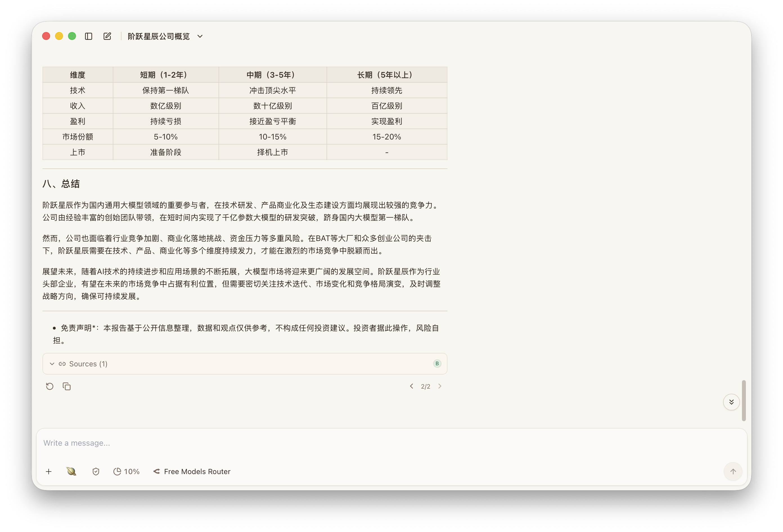Click the 10% usage pie indicator
The width and height of the screenshot is (783, 532).
(126, 471)
